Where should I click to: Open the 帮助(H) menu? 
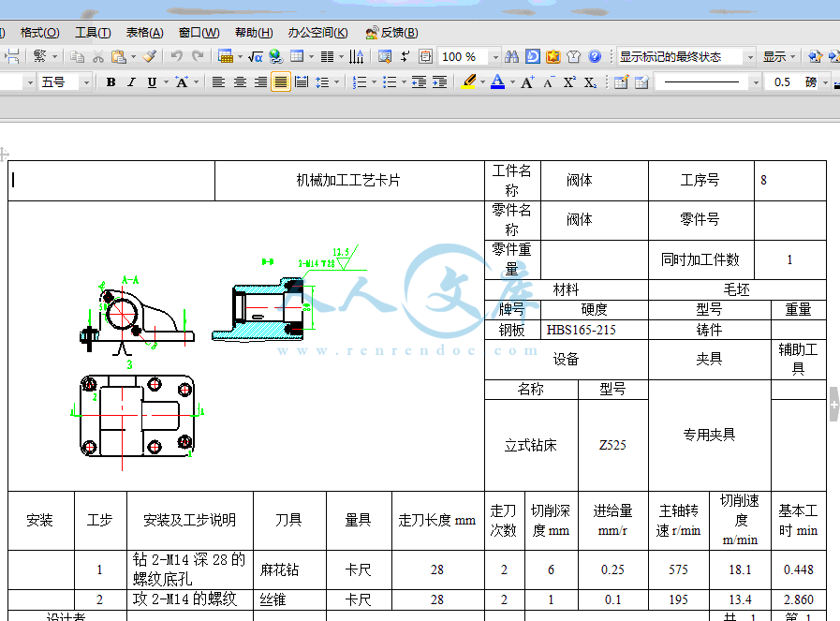(254, 33)
